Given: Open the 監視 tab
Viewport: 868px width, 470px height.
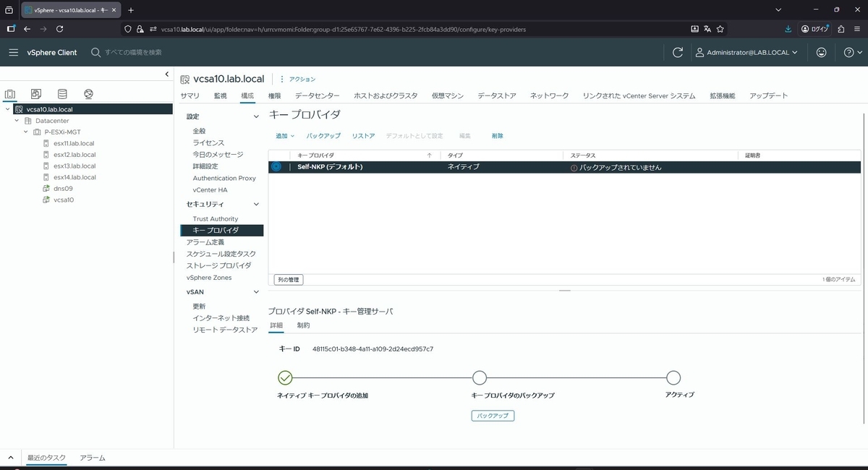Looking at the screenshot, I should pos(221,95).
